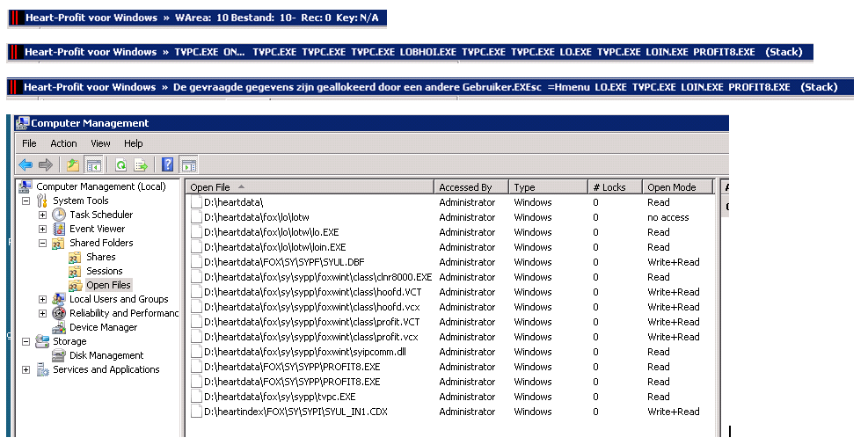Viewport: 868px width, 445px height.
Task: Click the blue question mark Help icon
Action: pyautogui.click(x=167, y=164)
